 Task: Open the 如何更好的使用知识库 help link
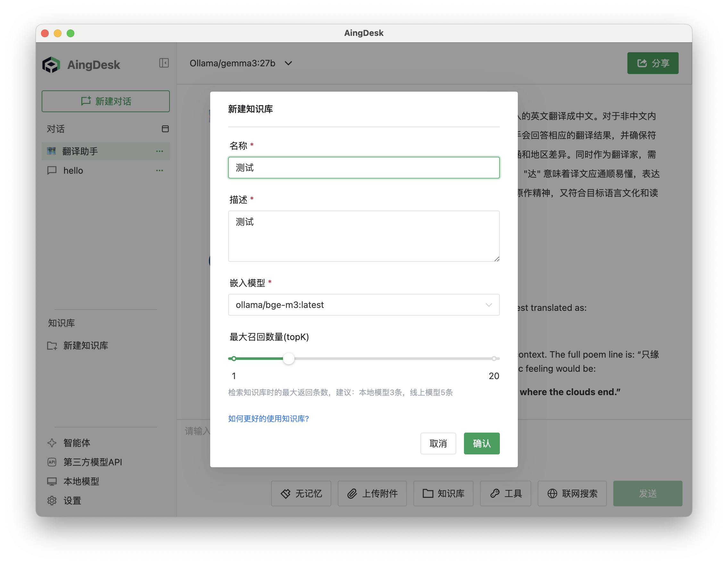[268, 419]
